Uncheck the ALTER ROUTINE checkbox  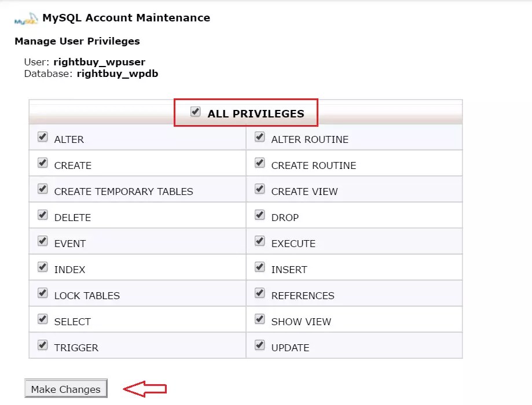[x=259, y=137]
